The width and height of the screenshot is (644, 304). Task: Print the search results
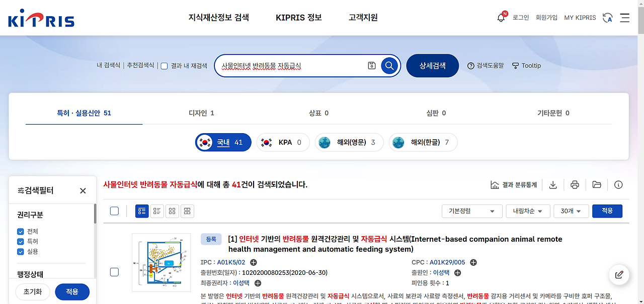(575, 185)
